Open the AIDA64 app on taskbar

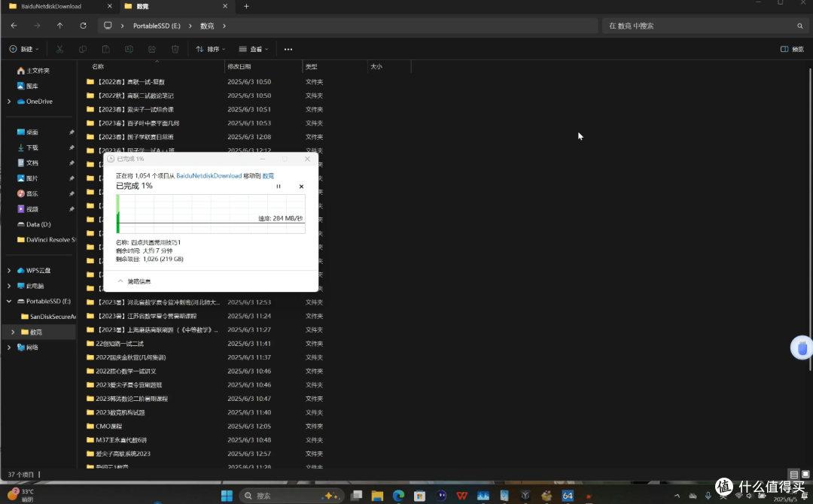click(568, 496)
